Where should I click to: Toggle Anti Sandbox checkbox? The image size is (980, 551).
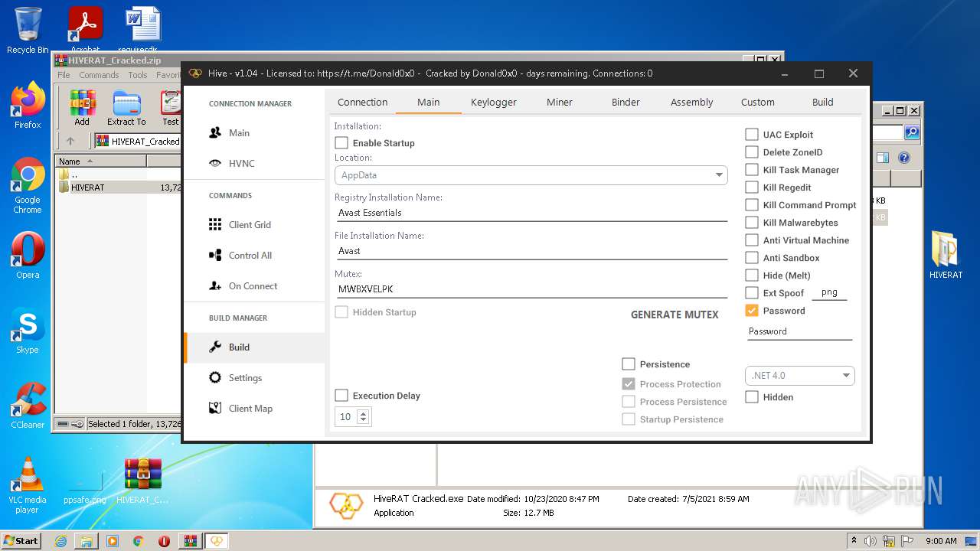(x=752, y=258)
